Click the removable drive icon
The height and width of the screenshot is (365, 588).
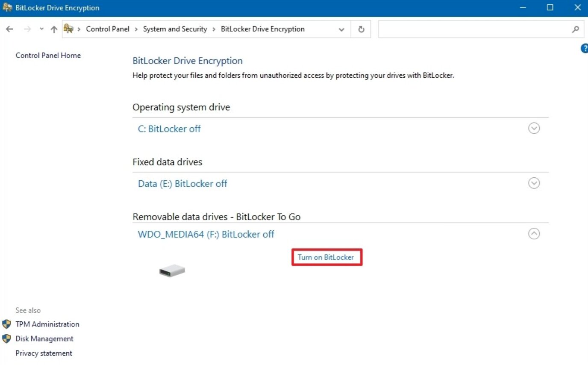click(x=172, y=271)
